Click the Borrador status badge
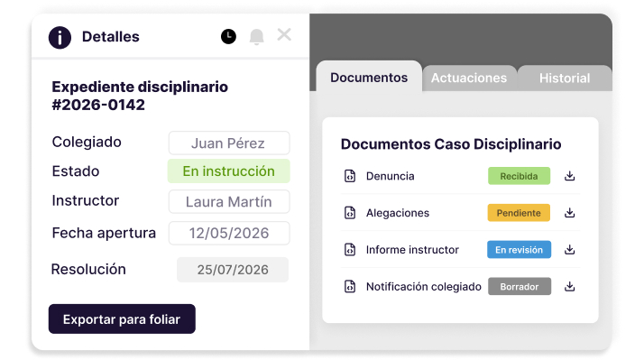The image size is (644, 360). [x=520, y=286]
